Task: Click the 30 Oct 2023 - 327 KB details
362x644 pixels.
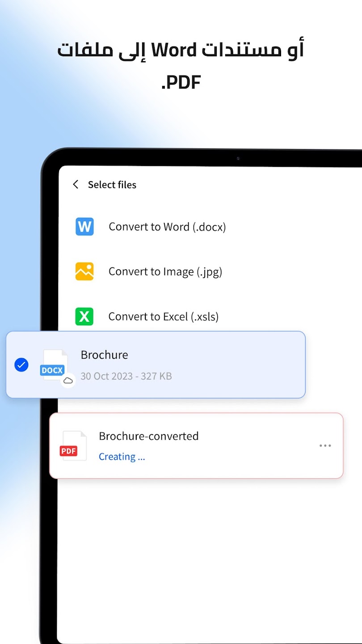Action: 126,376
